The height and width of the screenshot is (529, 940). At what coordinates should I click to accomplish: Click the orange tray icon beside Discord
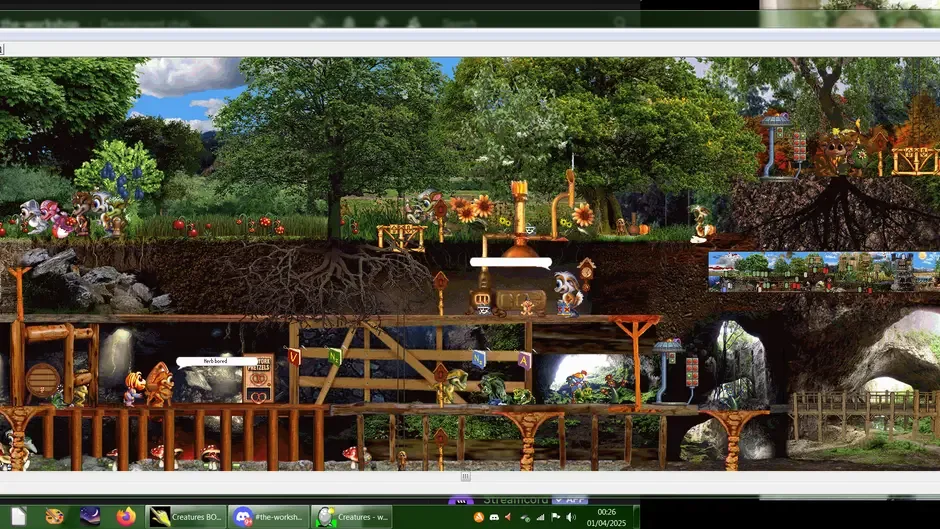pos(478,517)
